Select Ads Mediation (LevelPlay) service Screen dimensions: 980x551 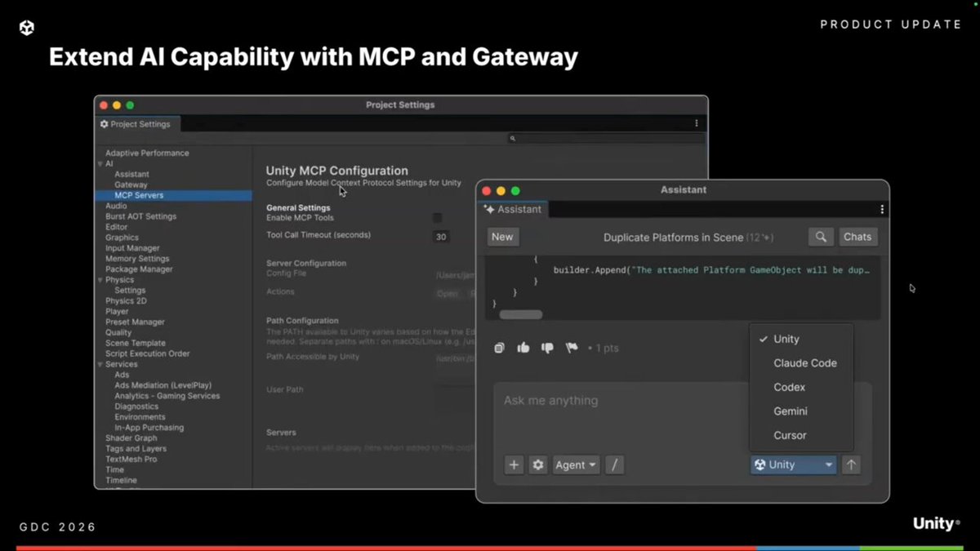click(164, 385)
